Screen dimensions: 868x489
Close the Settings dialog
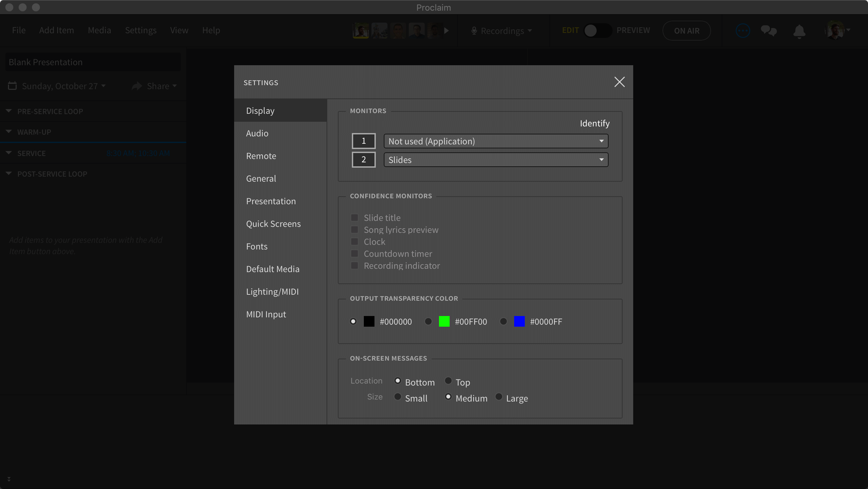tap(619, 82)
